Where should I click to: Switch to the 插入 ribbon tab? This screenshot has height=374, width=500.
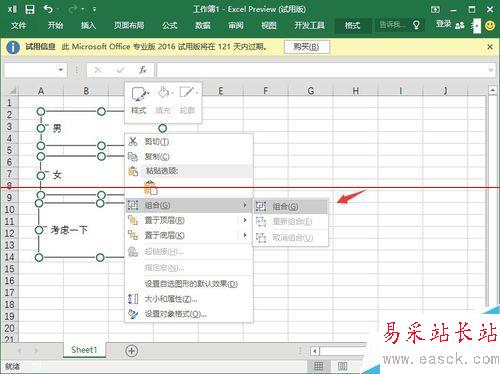[x=88, y=25]
